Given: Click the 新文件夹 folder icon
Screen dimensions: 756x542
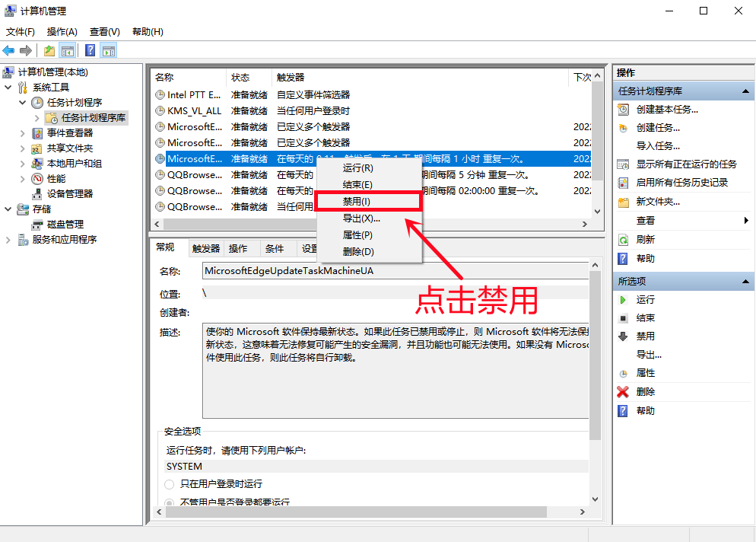Looking at the screenshot, I should pos(624,202).
